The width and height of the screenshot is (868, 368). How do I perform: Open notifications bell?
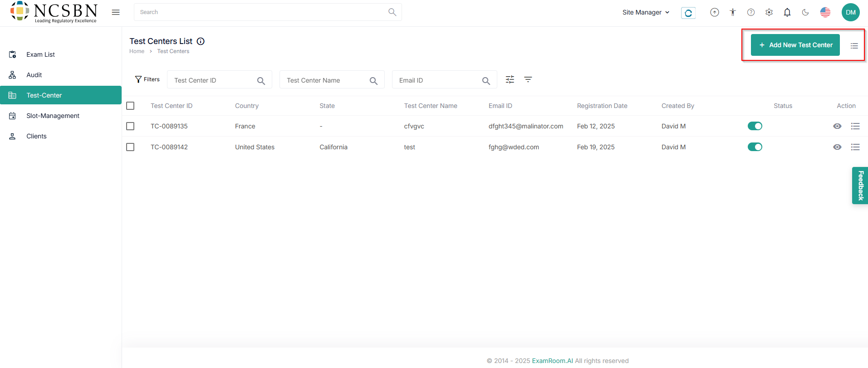point(787,12)
